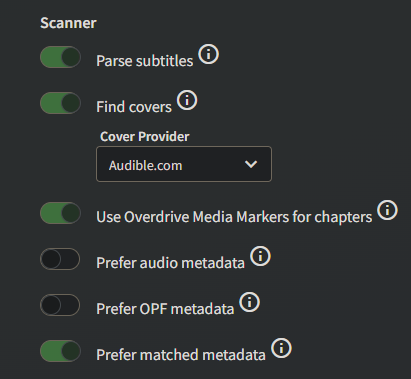
Task: Disable the Parse subtitles toggle
Action: (60, 57)
